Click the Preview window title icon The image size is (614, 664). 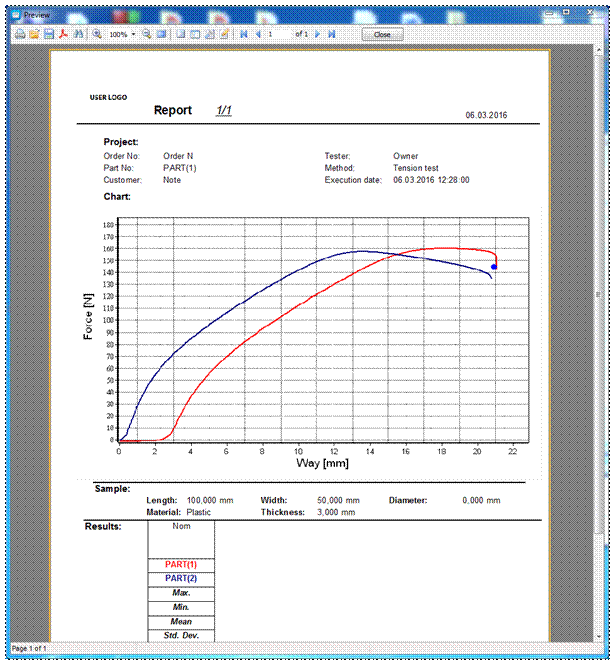click(16, 15)
